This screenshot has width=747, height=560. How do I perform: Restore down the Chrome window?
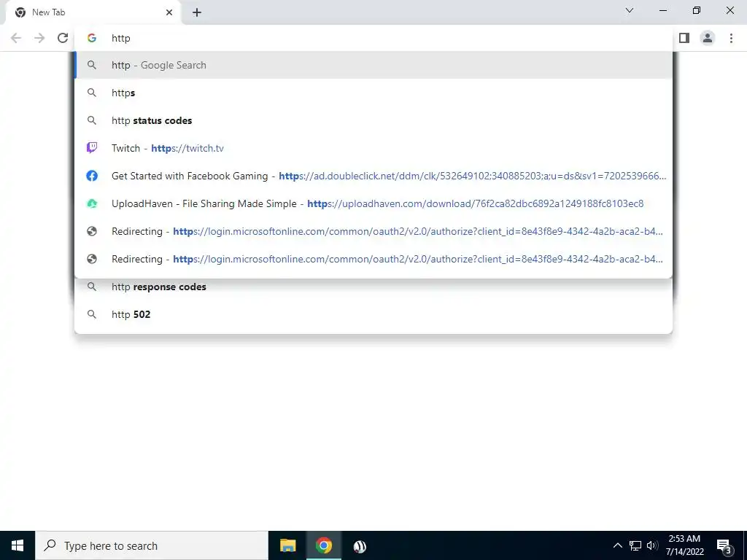(697, 10)
